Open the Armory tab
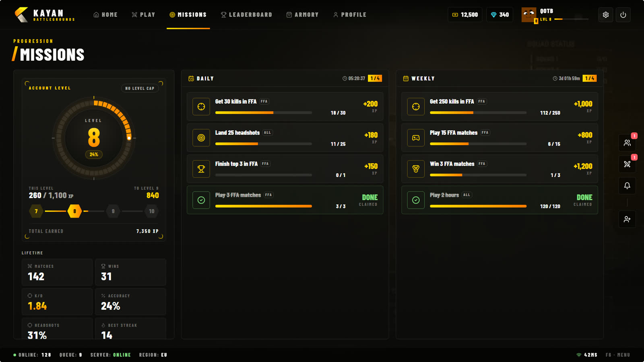Viewport: 644px width, 362px height. pos(302,15)
